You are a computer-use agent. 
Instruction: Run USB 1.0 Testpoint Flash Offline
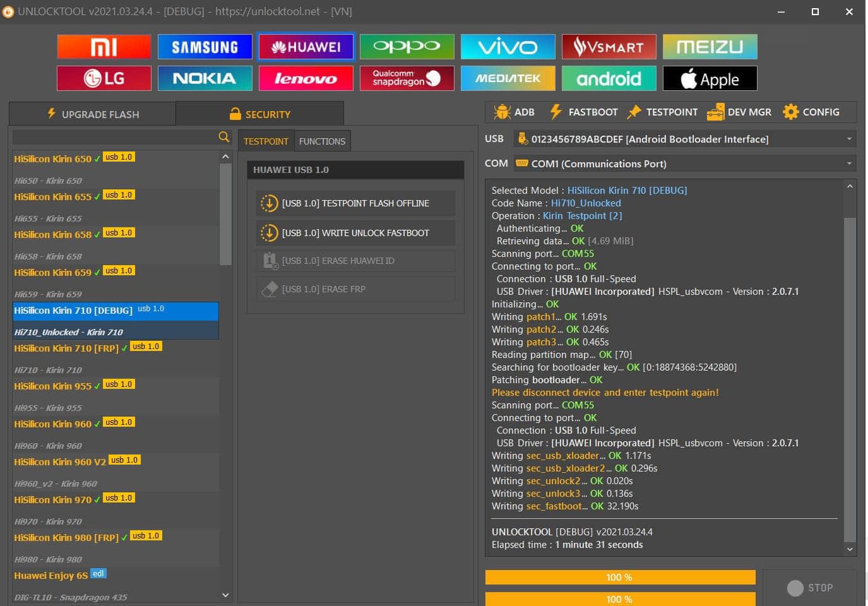click(355, 203)
